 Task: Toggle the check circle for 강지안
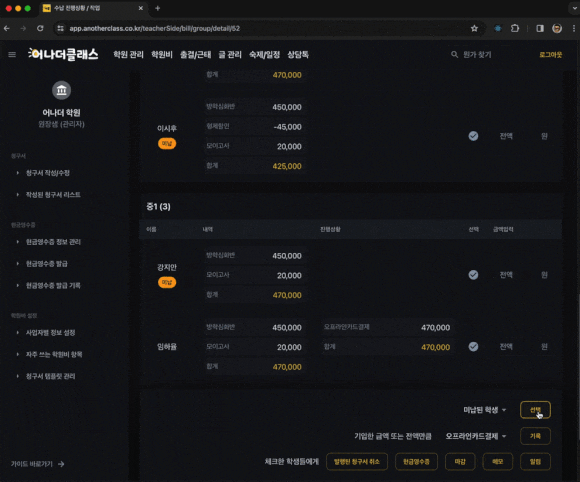click(473, 275)
